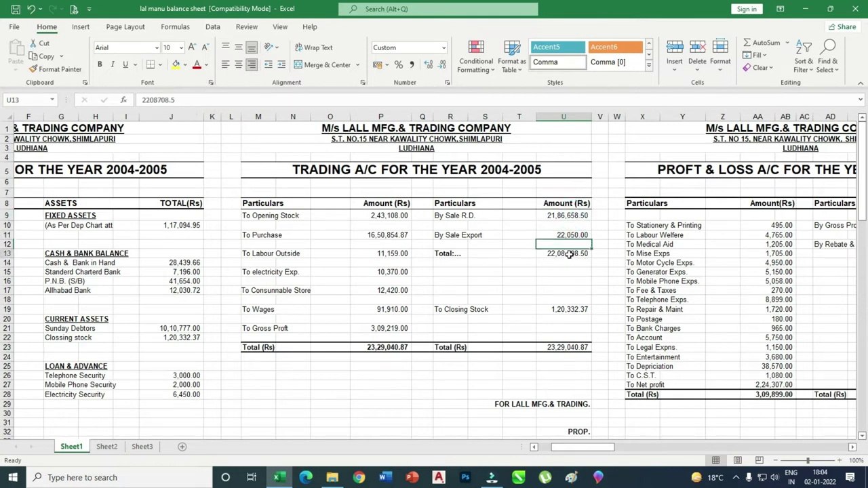Click the Copy icon in Clipboard
Image resolution: width=868 pixels, height=488 pixels.
point(33,56)
